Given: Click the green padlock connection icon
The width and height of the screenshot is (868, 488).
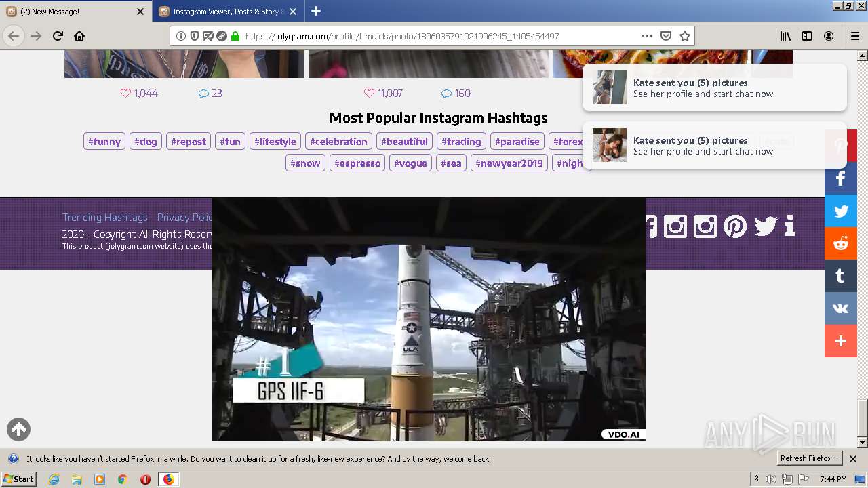Looking at the screenshot, I should [x=235, y=36].
